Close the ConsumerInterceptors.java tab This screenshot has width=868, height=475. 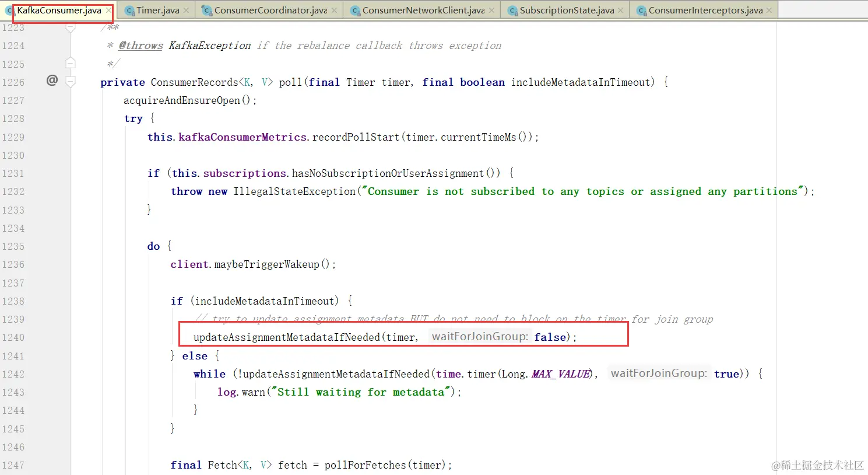[769, 11]
